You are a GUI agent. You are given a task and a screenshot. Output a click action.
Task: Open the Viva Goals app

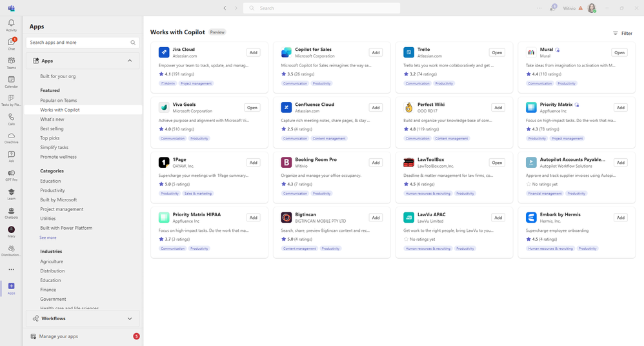252,108
